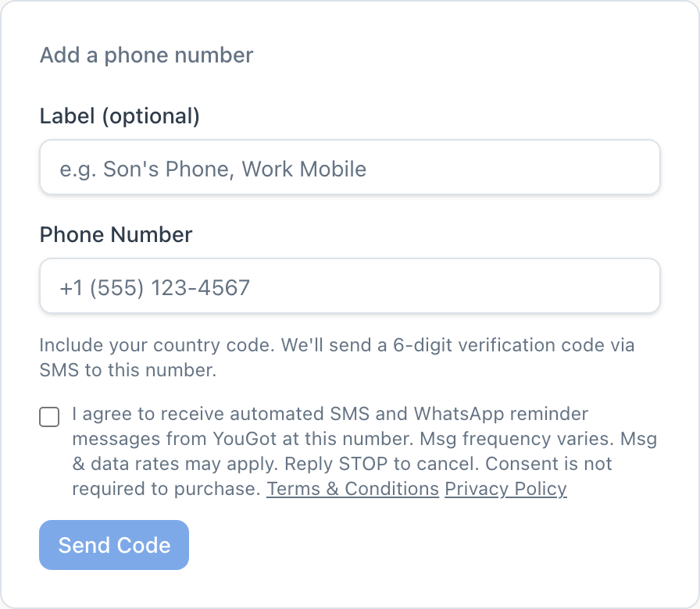Click the Add a phone number heading
Screen dimensions: 700x609
pyautogui.click(x=146, y=55)
